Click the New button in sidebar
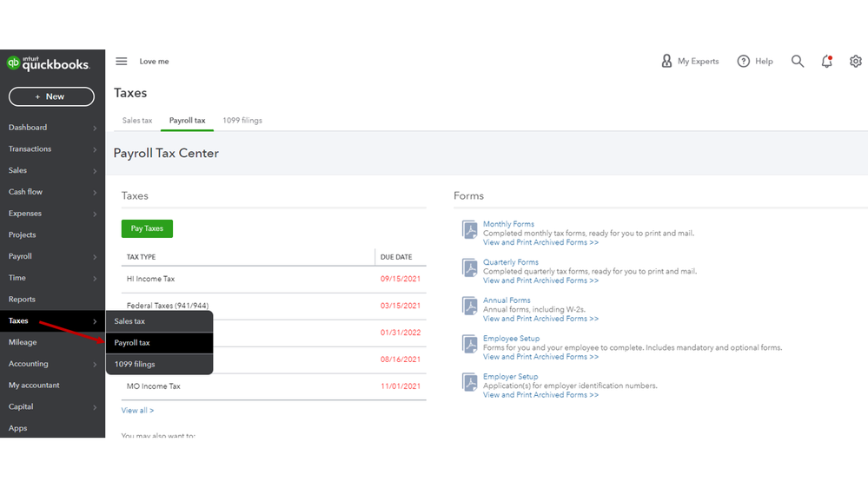The image size is (868, 488). click(51, 96)
